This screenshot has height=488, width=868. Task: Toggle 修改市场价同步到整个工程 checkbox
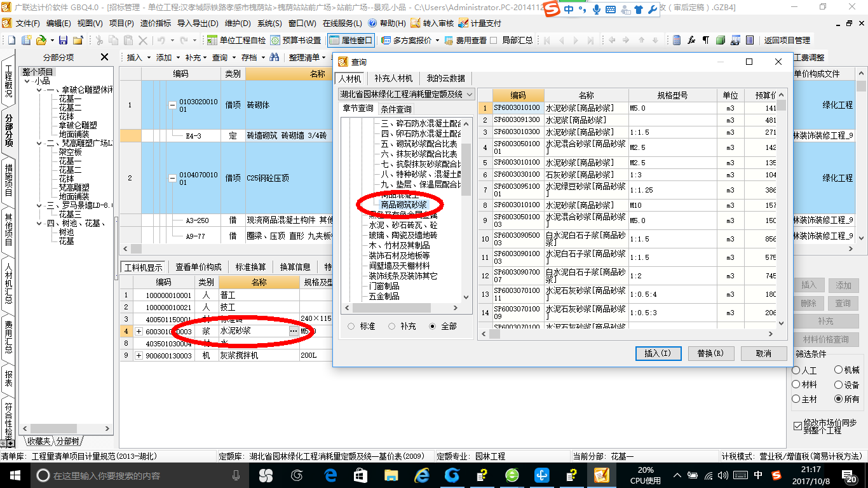(x=797, y=425)
